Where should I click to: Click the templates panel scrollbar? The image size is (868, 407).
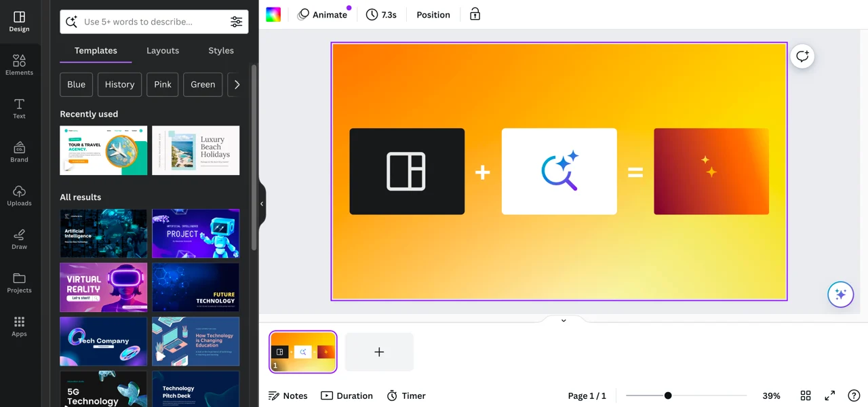254,157
